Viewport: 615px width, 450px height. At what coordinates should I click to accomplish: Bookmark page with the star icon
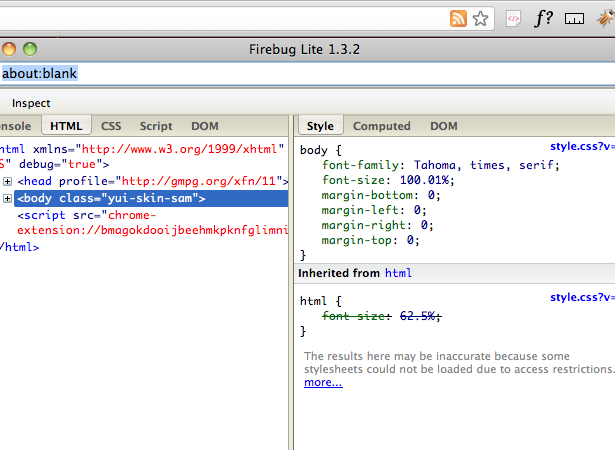coord(480,18)
